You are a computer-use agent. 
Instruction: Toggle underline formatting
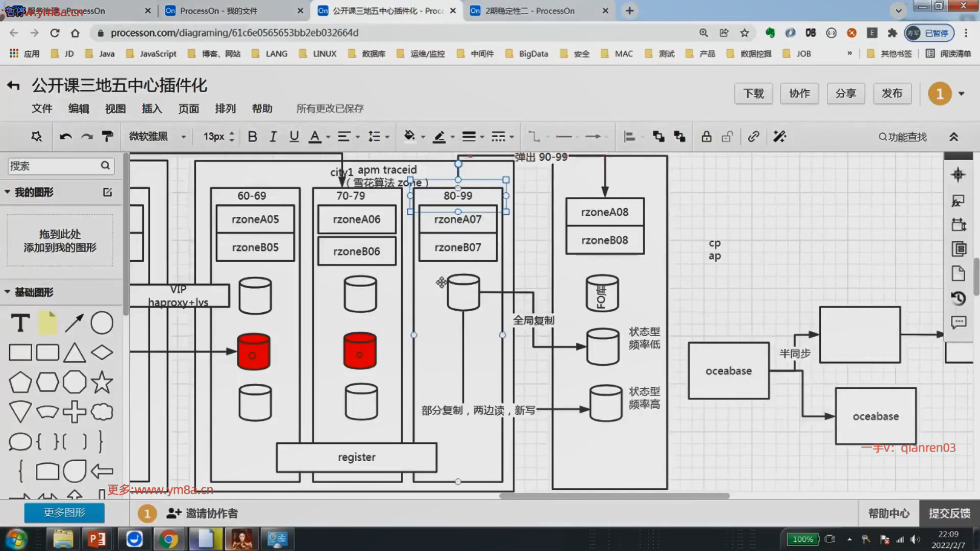[294, 137]
